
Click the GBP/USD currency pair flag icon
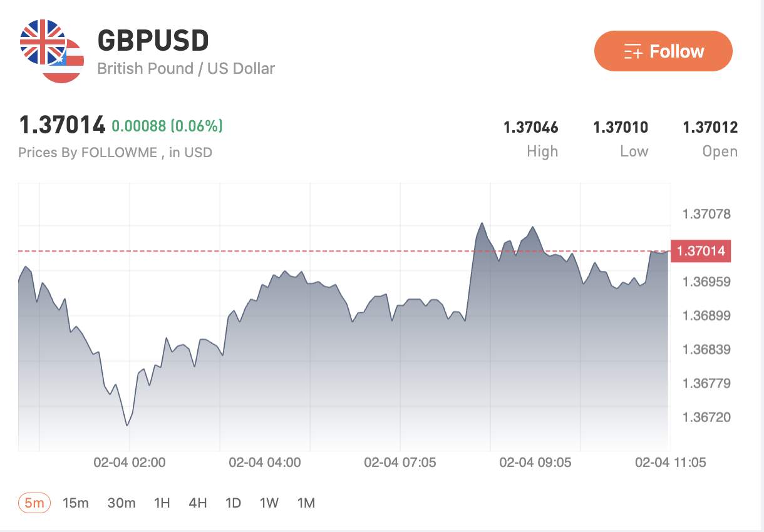click(x=48, y=51)
